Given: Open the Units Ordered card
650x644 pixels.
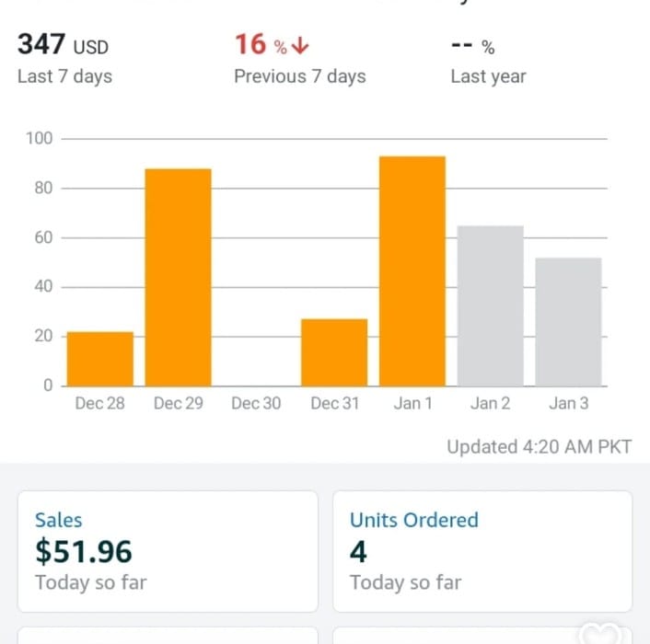Looking at the screenshot, I should [482, 550].
